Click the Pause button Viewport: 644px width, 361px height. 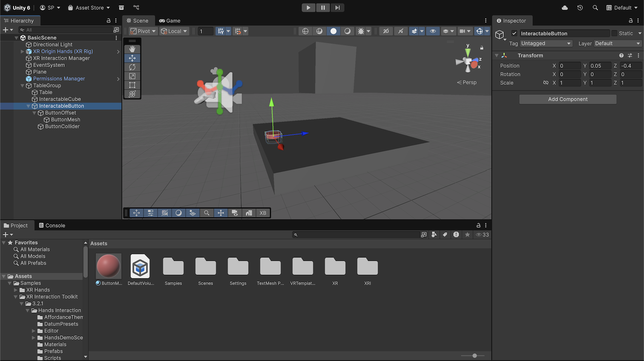point(323,8)
